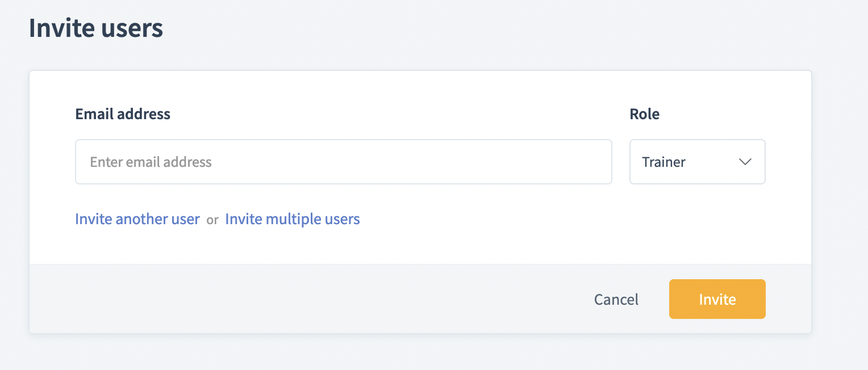Click the "Invite another user" link
868x370 pixels.
tap(137, 219)
